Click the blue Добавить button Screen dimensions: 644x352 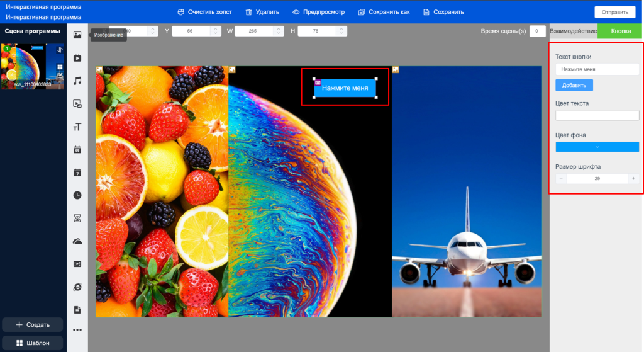tap(574, 85)
